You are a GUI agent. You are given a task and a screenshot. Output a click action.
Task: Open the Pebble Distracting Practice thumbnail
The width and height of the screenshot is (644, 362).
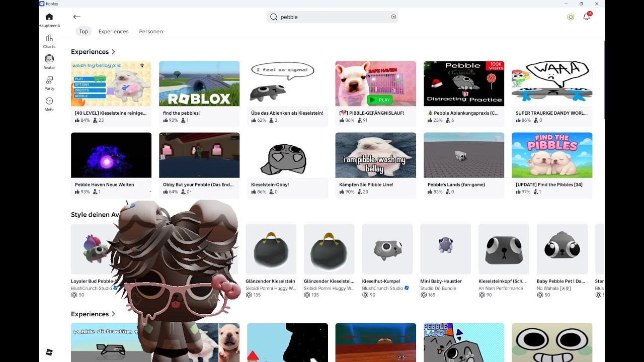tap(464, 83)
